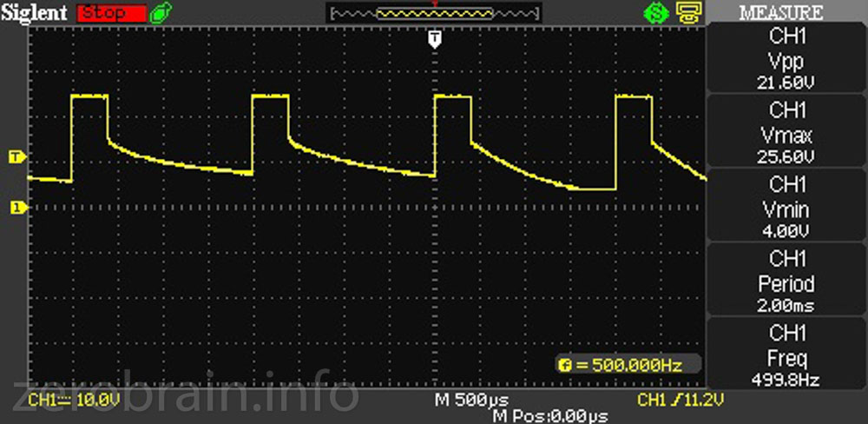Click the waveform memory position bar
The height and width of the screenshot is (424, 868).
435,13
